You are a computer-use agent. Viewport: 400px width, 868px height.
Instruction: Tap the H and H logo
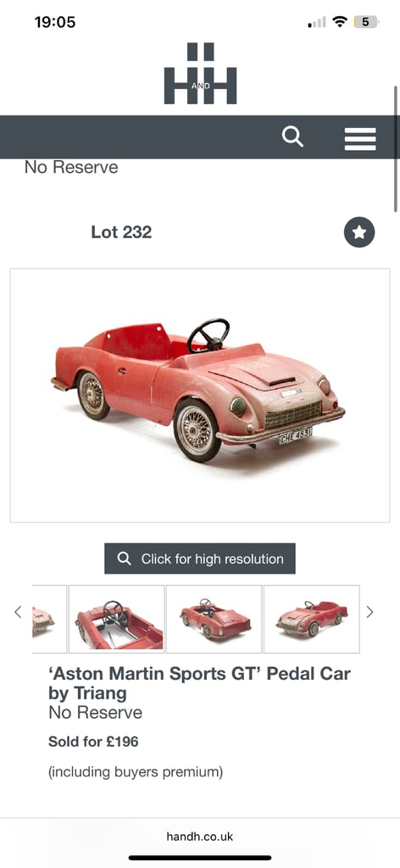pyautogui.click(x=200, y=73)
